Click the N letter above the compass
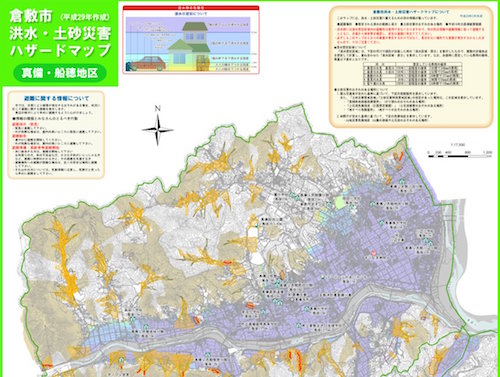 point(158,108)
